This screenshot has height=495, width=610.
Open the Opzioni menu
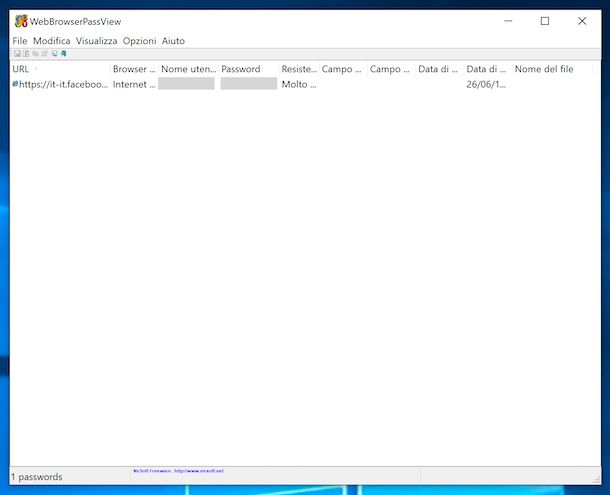pos(140,41)
